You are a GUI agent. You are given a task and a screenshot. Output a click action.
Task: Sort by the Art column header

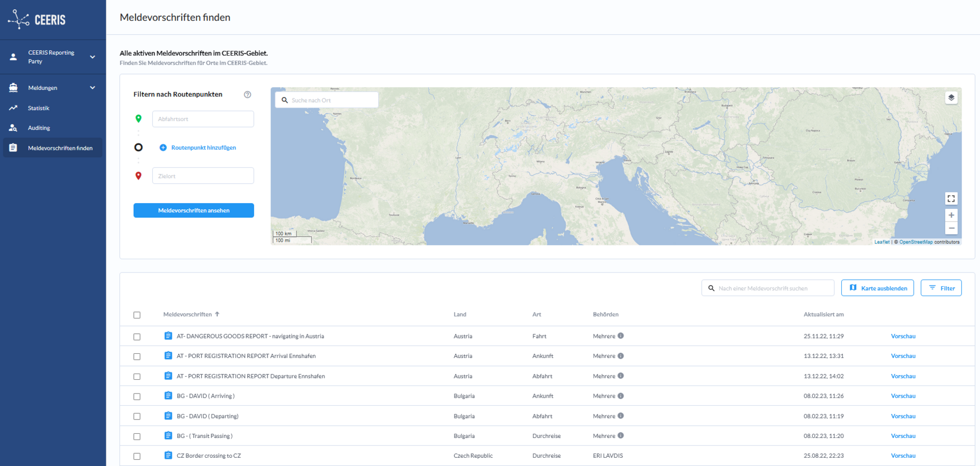tap(536, 314)
